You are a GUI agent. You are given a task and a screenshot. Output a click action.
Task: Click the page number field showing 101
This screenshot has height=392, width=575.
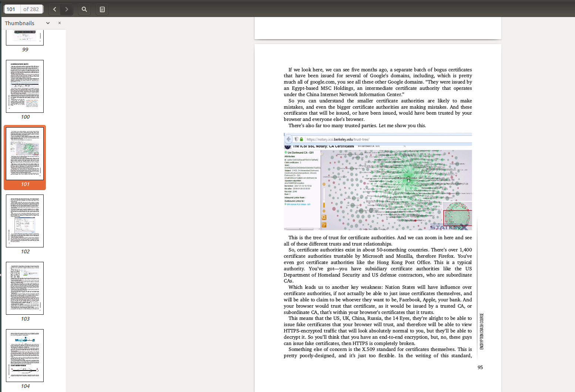click(x=12, y=9)
